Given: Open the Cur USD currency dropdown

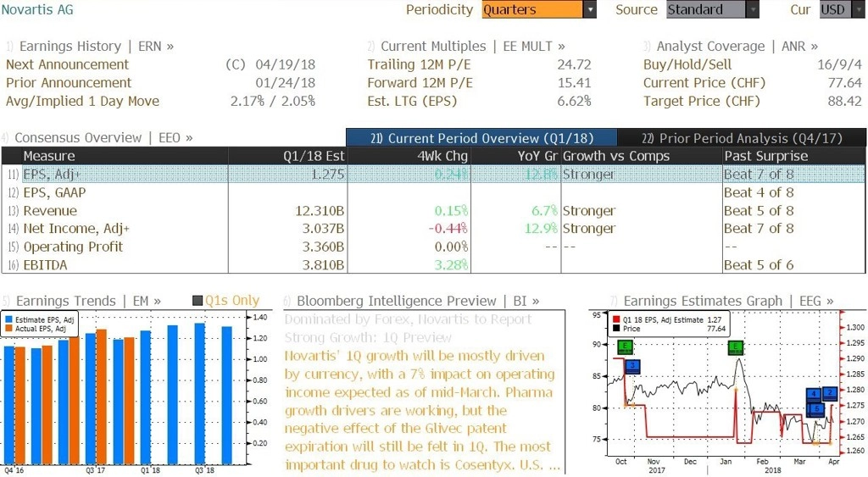Looking at the screenshot, I should [x=843, y=9].
